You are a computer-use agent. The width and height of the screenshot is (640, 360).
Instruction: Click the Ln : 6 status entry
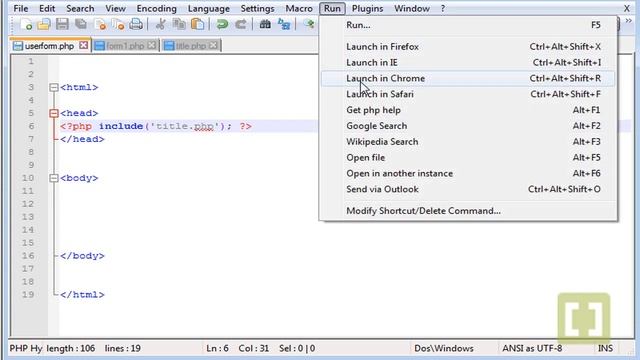click(x=217, y=349)
